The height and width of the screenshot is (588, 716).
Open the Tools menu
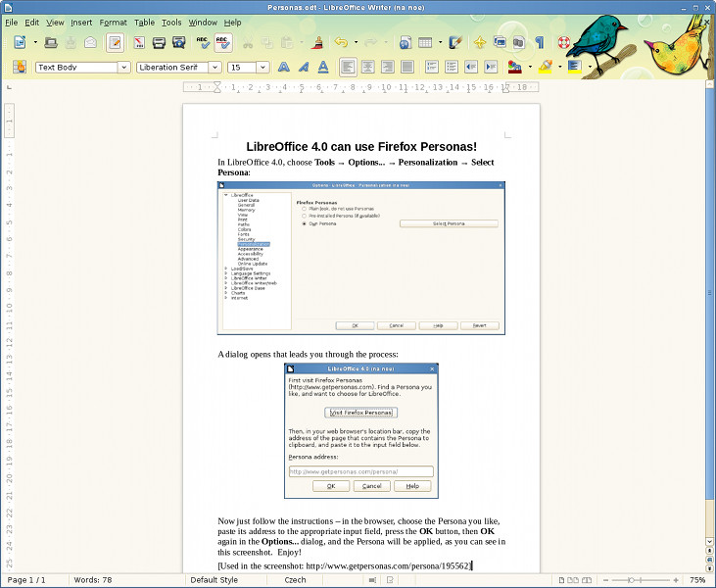(x=171, y=23)
